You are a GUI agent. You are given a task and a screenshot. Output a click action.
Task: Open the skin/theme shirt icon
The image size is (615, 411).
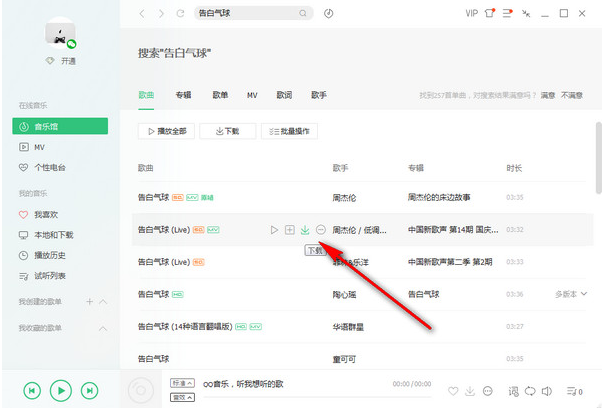click(x=490, y=13)
